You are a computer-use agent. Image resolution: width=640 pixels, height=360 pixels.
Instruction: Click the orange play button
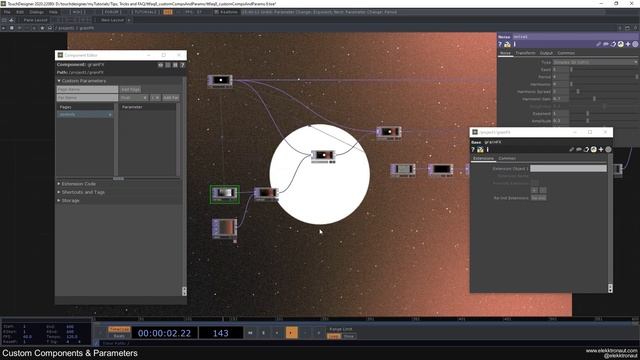click(x=291, y=333)
